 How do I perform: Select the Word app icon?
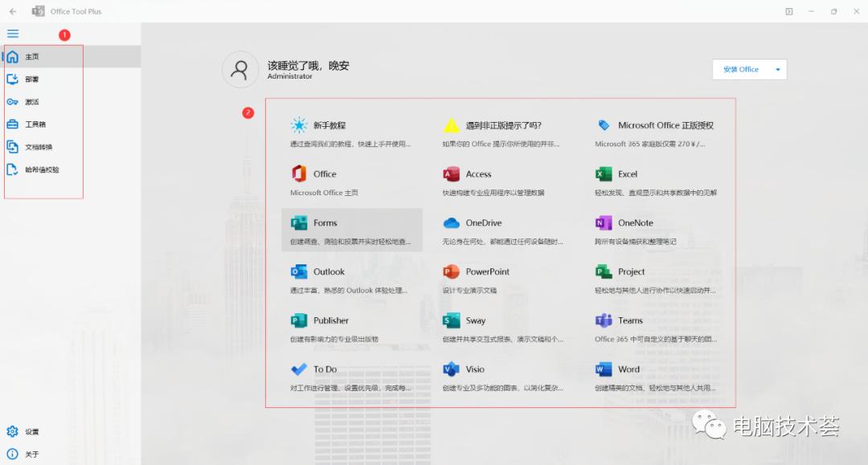pos(604,369)
